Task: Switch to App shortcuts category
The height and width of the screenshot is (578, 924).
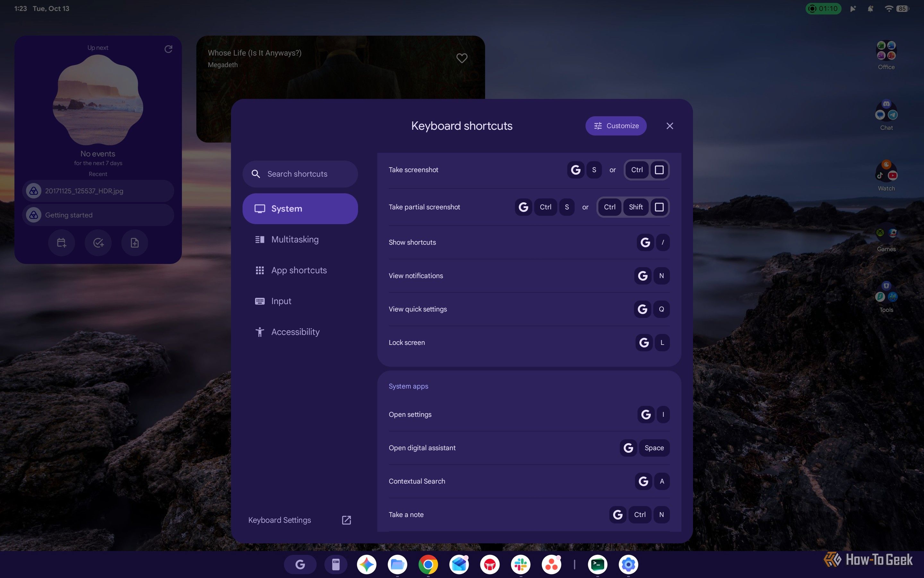Action: pyautogui.click(x=300, y=270)
